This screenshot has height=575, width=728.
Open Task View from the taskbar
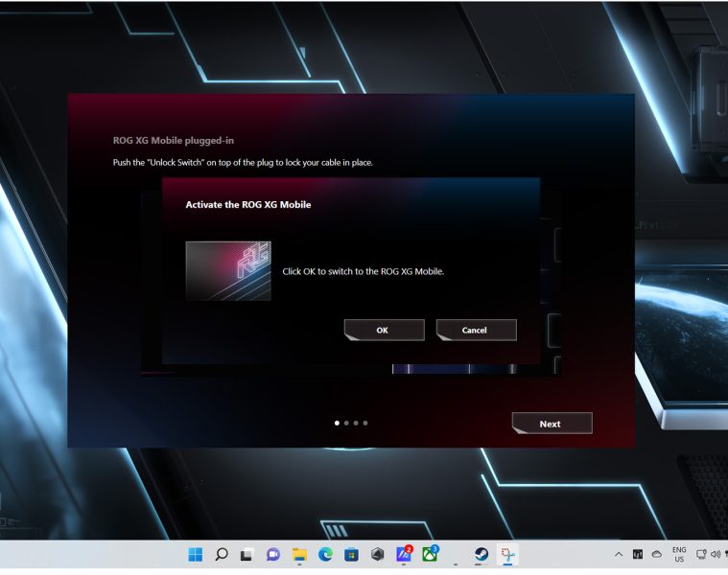pyautogui.click(x=247, y=554)
